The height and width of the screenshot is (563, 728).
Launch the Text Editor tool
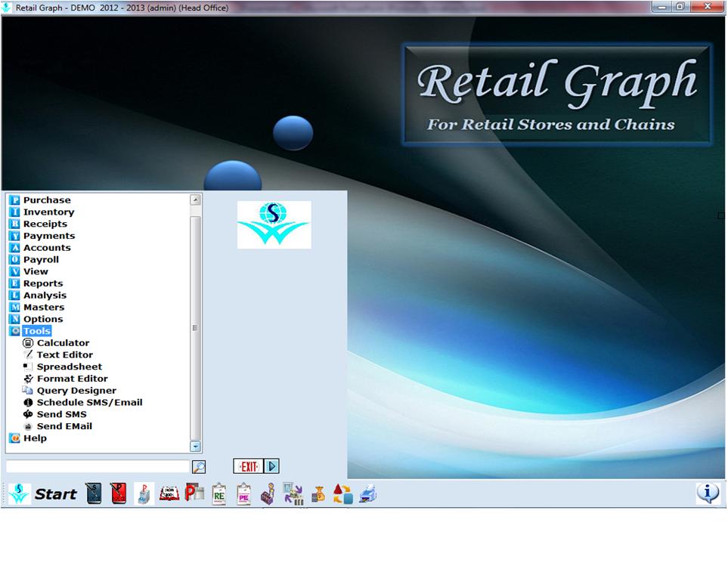coord(65,354)
